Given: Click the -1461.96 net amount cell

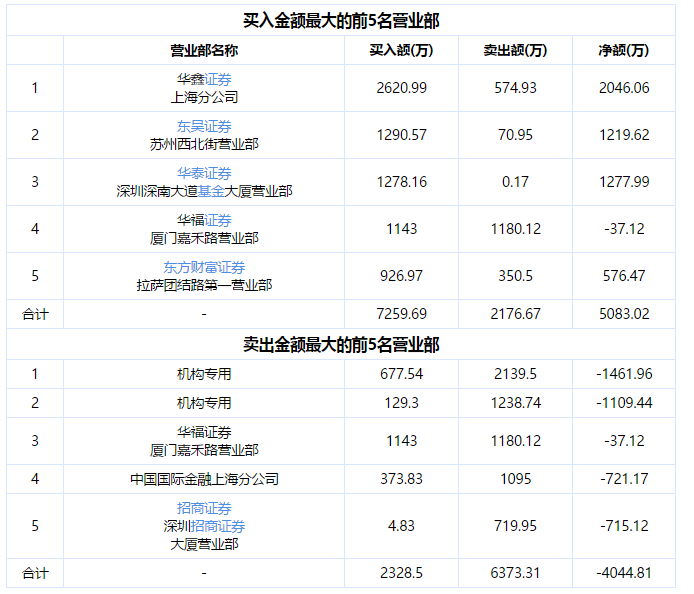Looking at the screenshot, I should point(623,374).
